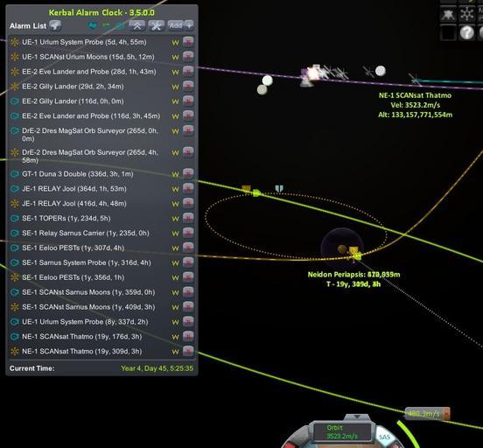Open Alarm List wrench quick-settings icon
This screenshot has width=483, height=448.
click(55, 25)
